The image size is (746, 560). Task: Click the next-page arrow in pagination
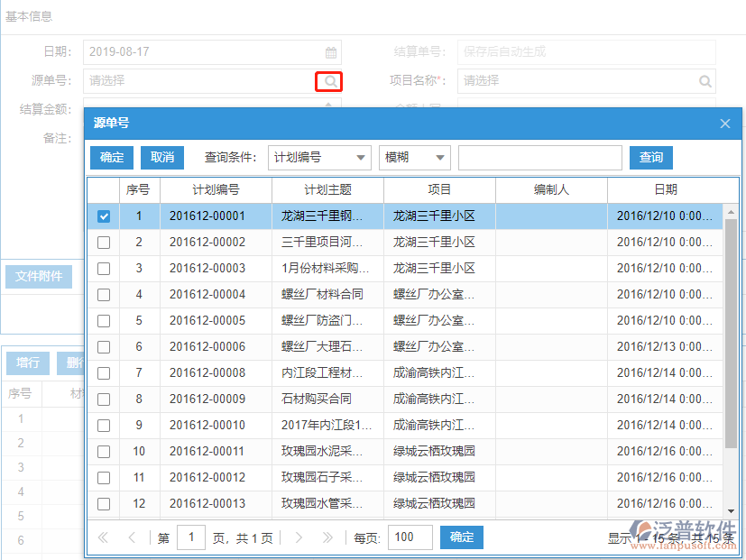click(299, 537)
